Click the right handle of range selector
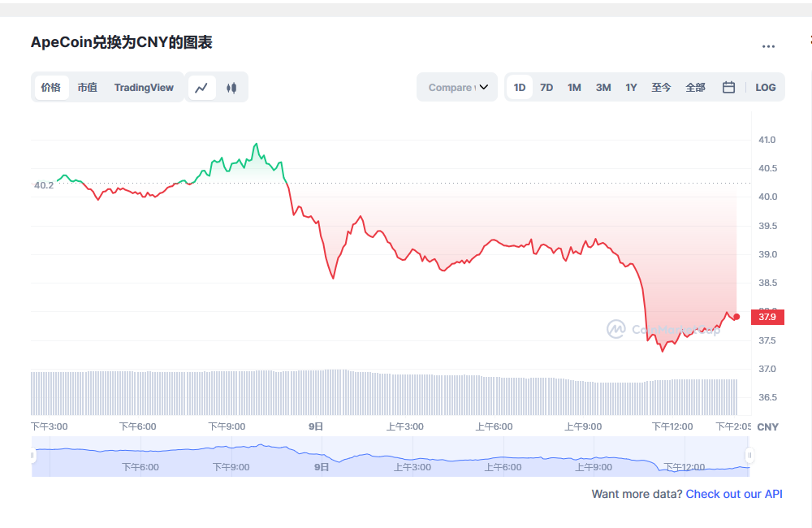 [749, 456]
